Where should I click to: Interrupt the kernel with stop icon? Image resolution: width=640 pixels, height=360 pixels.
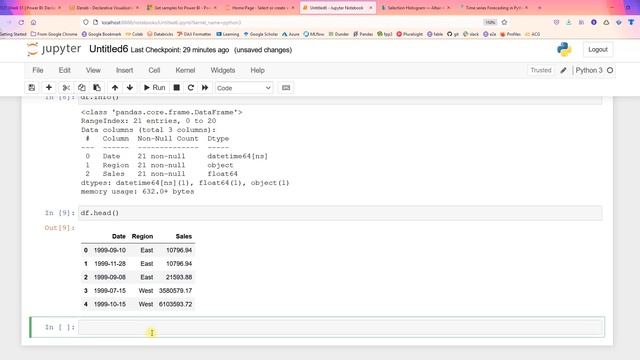point(176,88)
